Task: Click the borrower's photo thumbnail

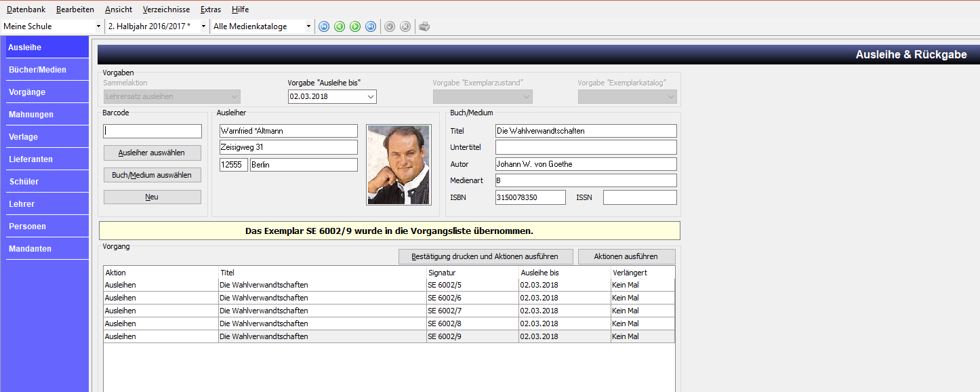Action: 399,164
